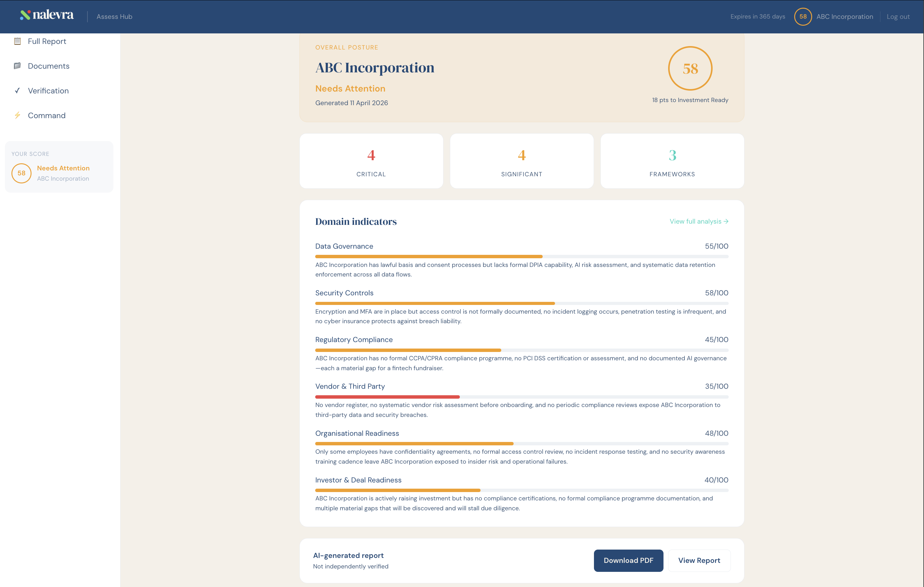Click the Verification checkmark icon
Image resolution: width=924 pixels, height=587 pixels.
[17, 90]
